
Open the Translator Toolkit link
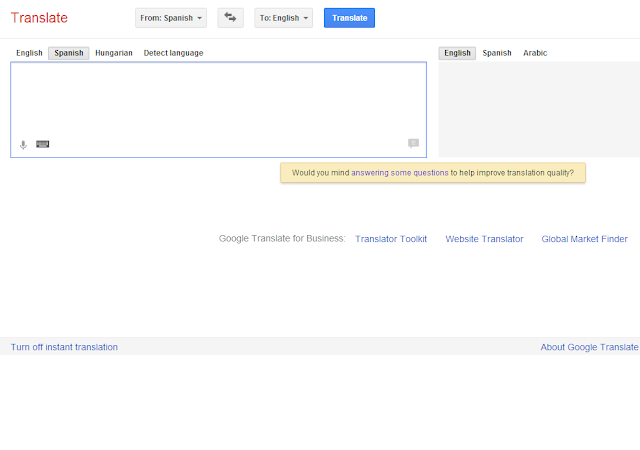click(391, 239)
